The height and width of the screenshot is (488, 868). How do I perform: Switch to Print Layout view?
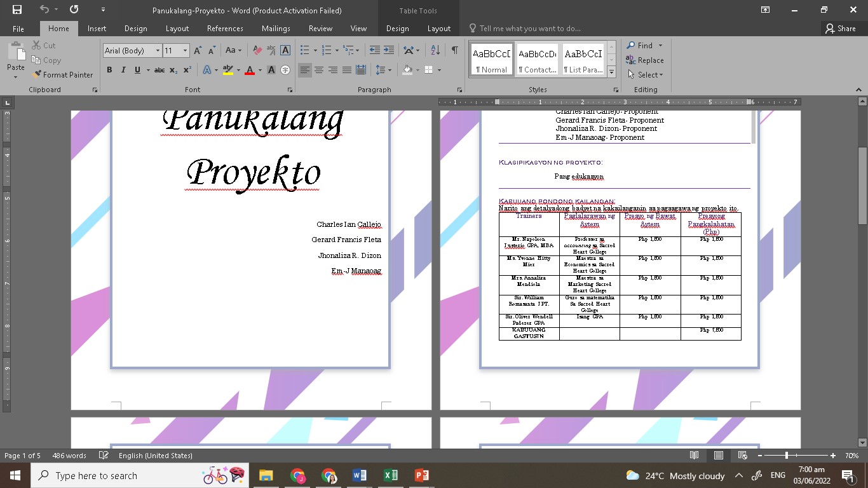[x=719, y=456]
